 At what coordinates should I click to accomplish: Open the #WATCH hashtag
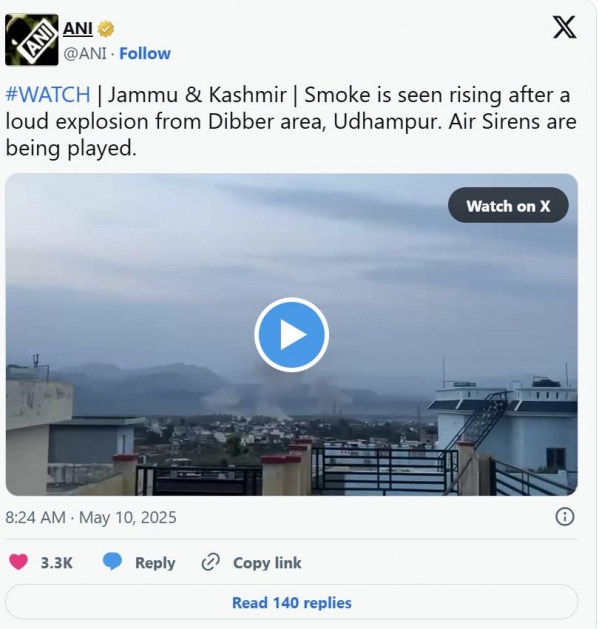(48, 95)
